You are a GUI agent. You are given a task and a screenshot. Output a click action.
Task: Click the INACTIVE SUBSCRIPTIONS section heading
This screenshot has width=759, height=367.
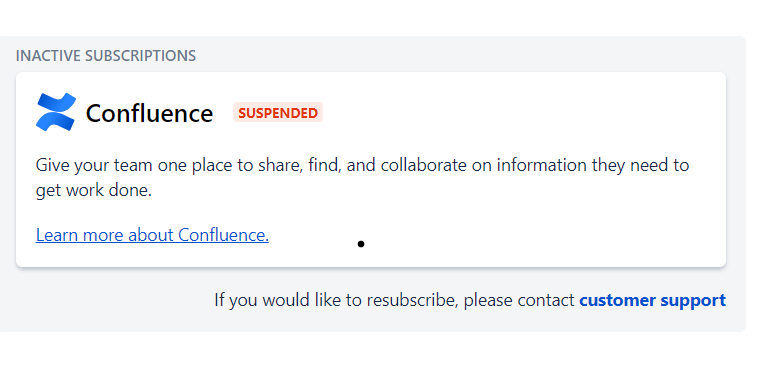coord(106,56)
